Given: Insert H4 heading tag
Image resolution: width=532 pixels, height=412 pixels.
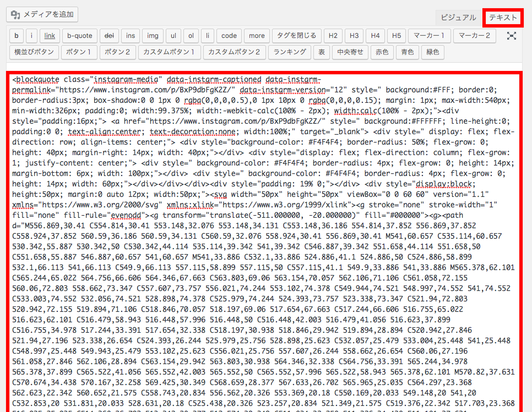Looking at the screenshot, I should pyautogui.click(x=375, y=36).
